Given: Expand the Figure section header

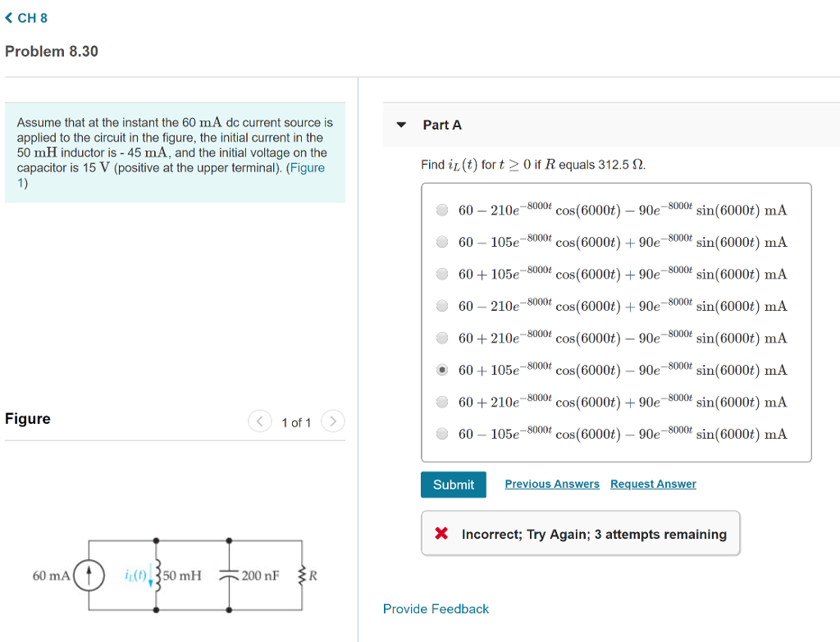Looking at the screenshot, I should [27, 419].
